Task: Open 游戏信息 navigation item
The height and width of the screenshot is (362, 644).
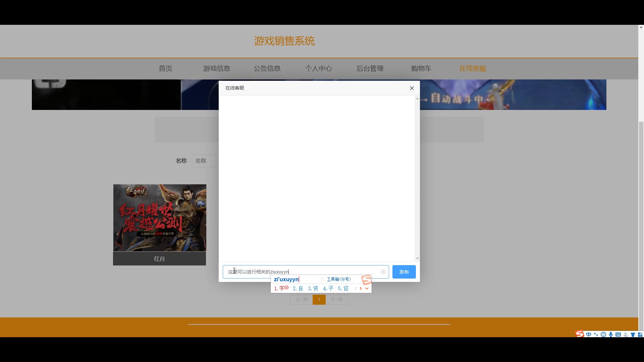Action: click(217, 68)
